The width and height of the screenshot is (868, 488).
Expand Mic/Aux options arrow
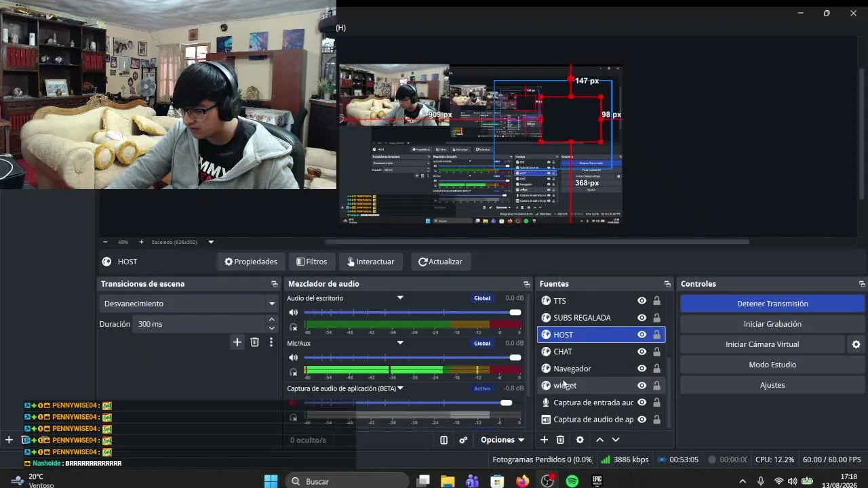400,343
